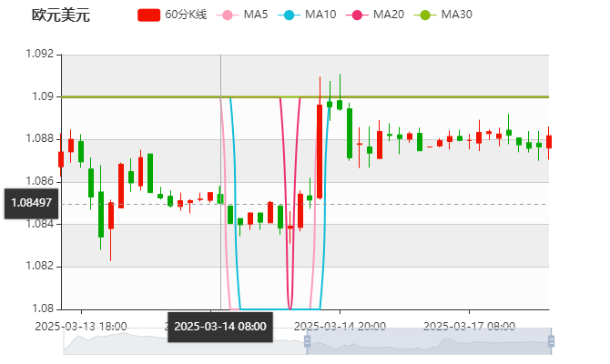
Task: Click the MA5 pink legend marker
Action: [228, 15]
